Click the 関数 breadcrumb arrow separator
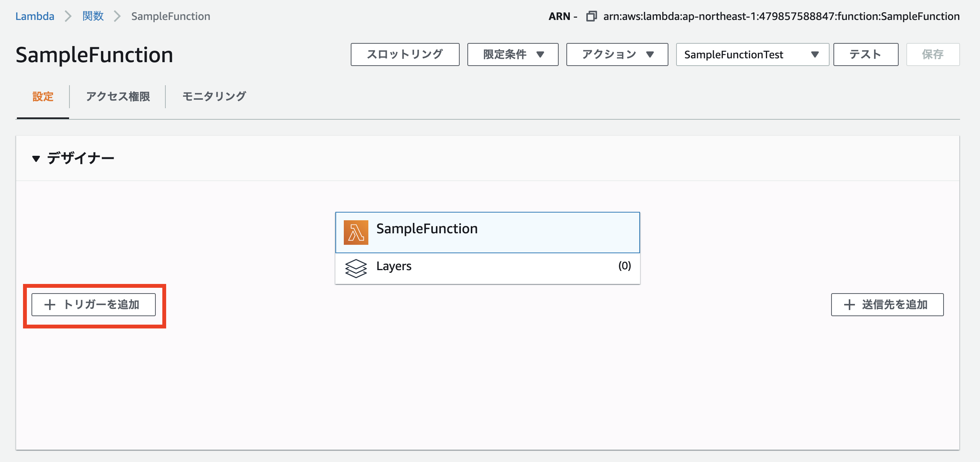 [x=117, y=16]
